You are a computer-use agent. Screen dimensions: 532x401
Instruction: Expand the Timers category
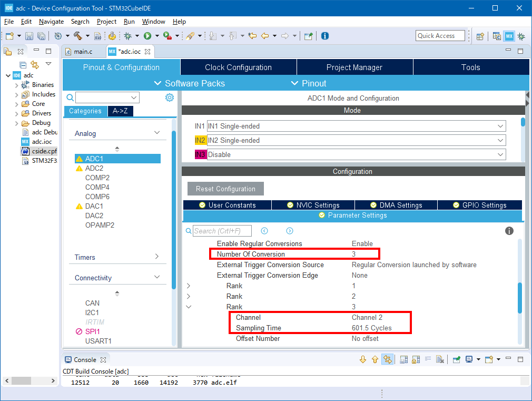[x=157, y=256]
